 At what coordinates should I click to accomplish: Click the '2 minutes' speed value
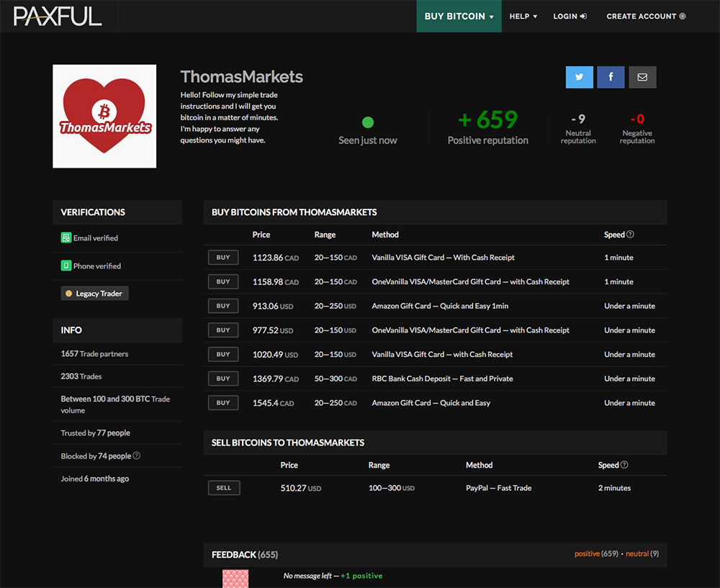614,487
